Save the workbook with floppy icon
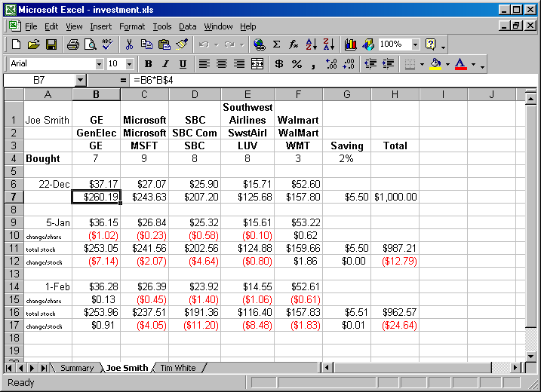The height and width of the screenshot is (392, 541). tap(51, 44)
